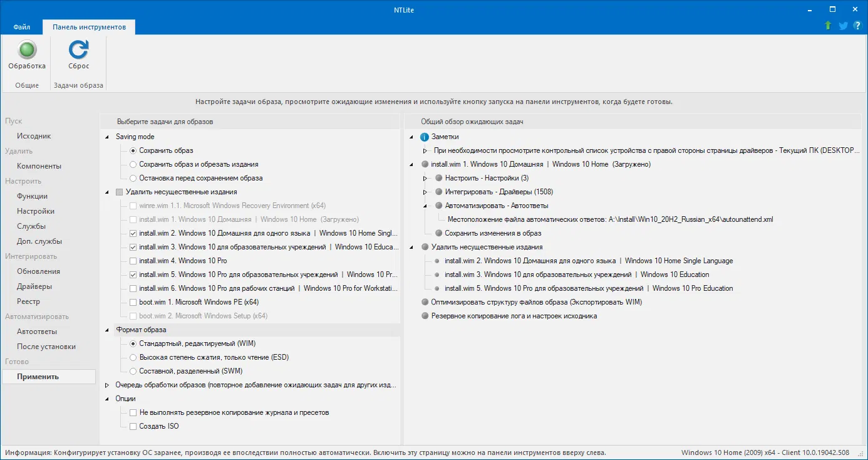Expand the Настроить - Настройки (3) node
Screen dimensions: 868x460
(x=425, y=178)
